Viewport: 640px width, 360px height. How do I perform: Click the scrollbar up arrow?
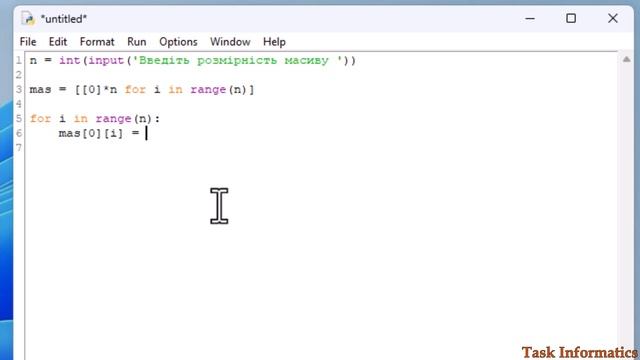pyautogui.click(x=626, y=60)
